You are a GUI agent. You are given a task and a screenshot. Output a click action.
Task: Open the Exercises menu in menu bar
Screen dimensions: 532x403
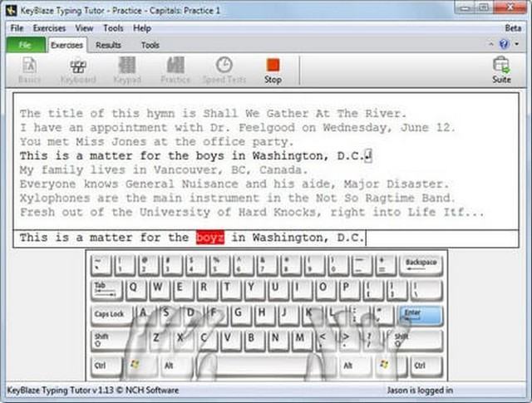[x=49, y=28]
